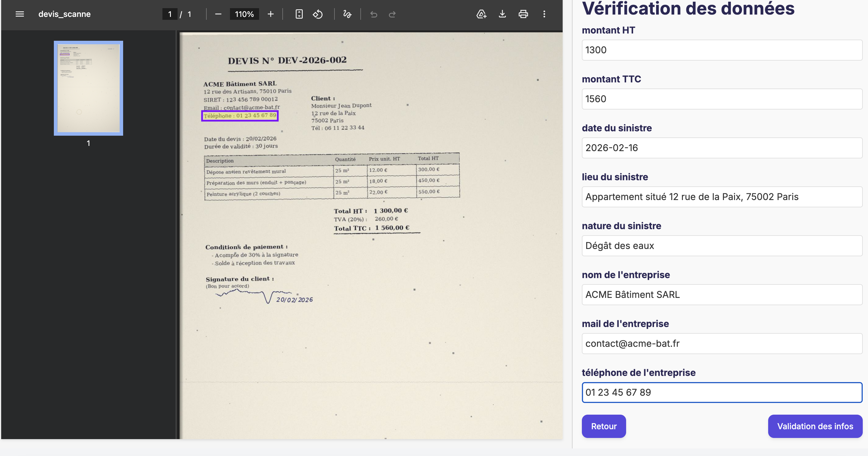868x456 pixels.
Task: Click the highlighted Téléphone line in the document
Action: (x=240, y=116)
